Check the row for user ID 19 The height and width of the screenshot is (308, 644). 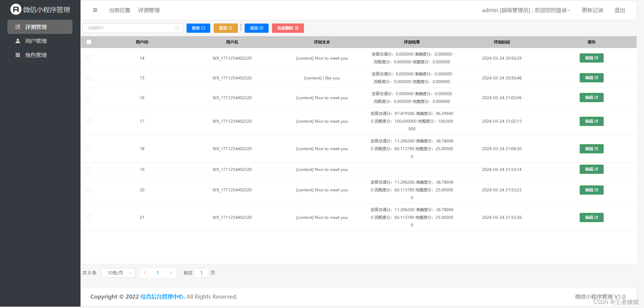[x=89, y=169]
